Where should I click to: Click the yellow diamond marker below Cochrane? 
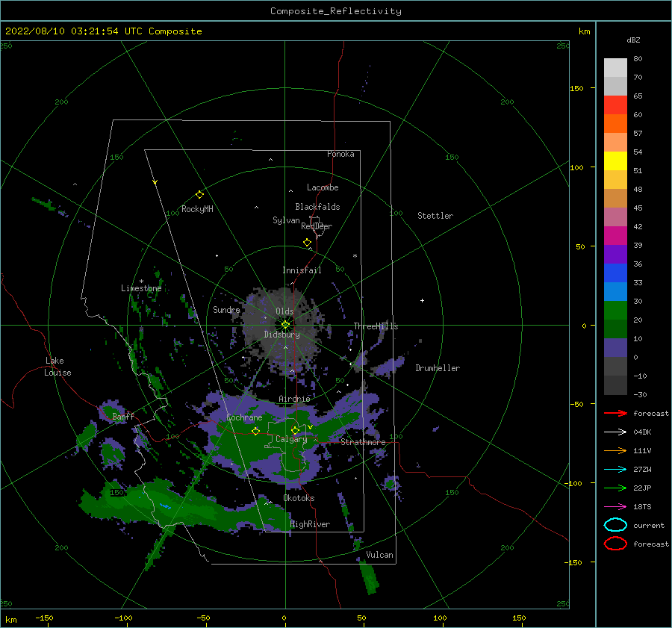click(256, 432)
